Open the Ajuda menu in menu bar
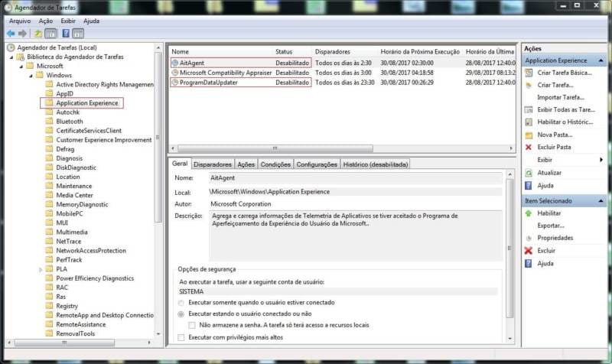This screenshot has height=364, width=612. point(91,21)
